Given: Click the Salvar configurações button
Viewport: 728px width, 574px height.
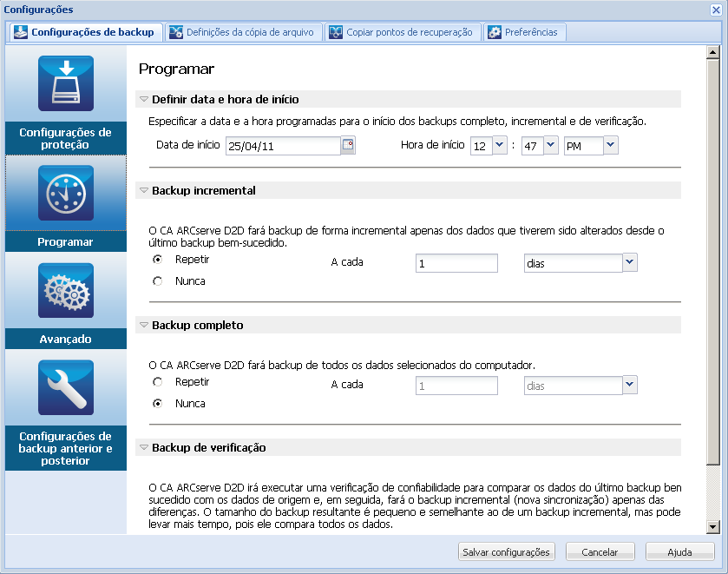Looking at the screenshot, I should click(x=506, y=551).
